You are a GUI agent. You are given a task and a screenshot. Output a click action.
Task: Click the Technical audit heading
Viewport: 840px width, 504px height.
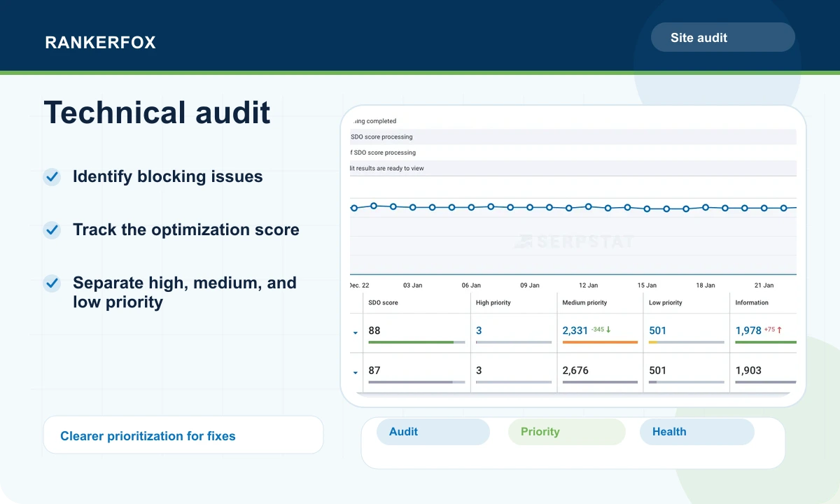[x=157, y=112]
